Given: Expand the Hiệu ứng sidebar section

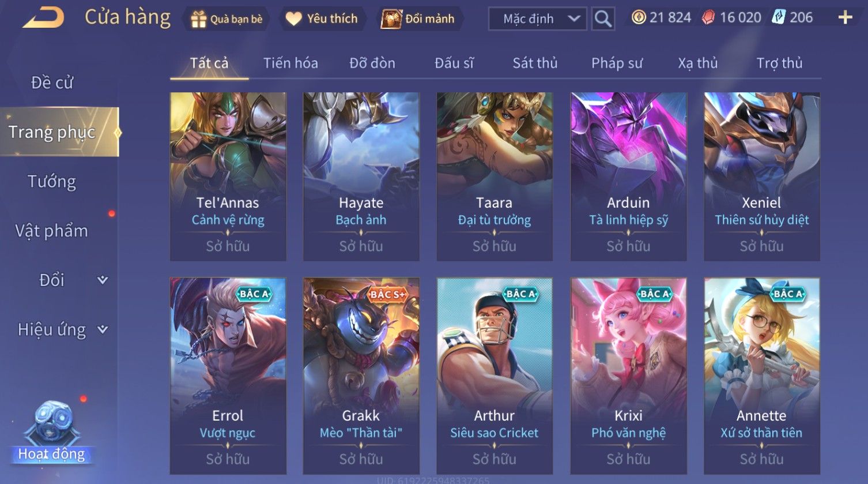Looking at the screenshot, I should 103,330.
